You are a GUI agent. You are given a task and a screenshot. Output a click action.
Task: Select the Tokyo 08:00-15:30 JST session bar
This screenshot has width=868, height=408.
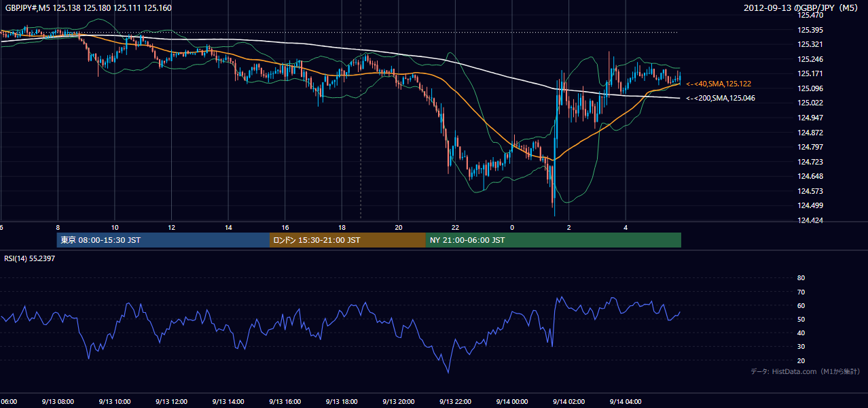coord(164,240)
